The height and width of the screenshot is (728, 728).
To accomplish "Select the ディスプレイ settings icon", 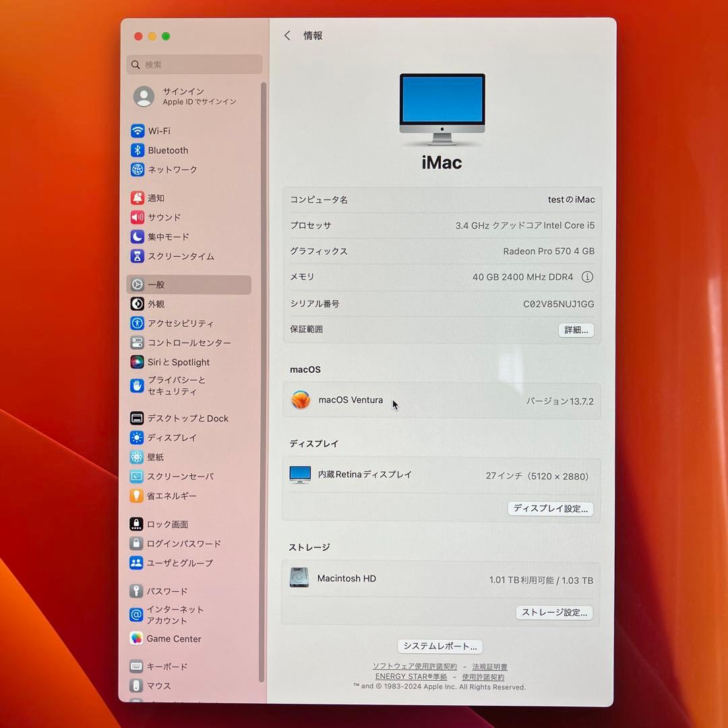I will click(x=136, y=437).
